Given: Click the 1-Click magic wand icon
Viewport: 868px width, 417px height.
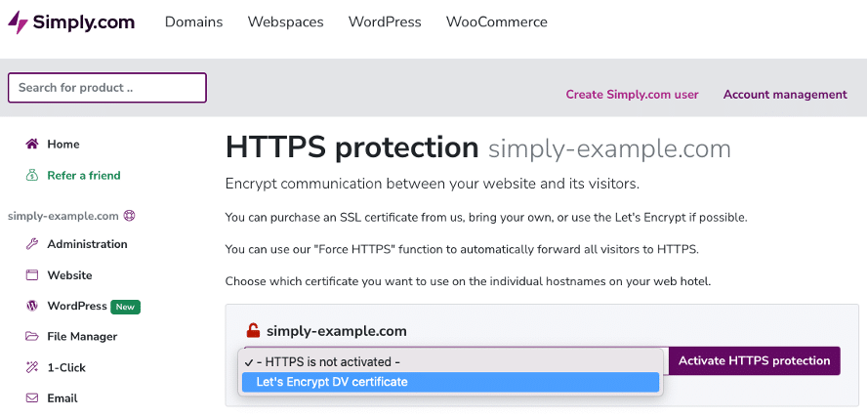Looking at the screenshot, I should [32, 368].
